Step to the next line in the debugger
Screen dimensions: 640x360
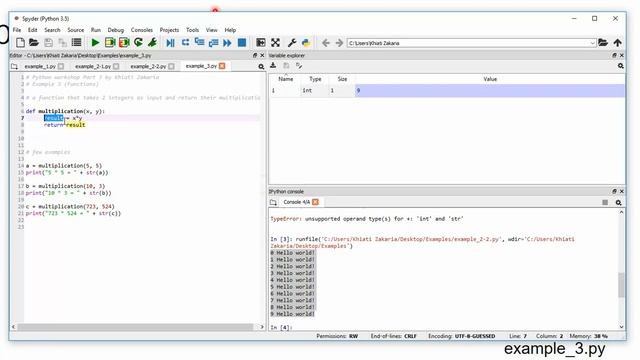[185, 42]
